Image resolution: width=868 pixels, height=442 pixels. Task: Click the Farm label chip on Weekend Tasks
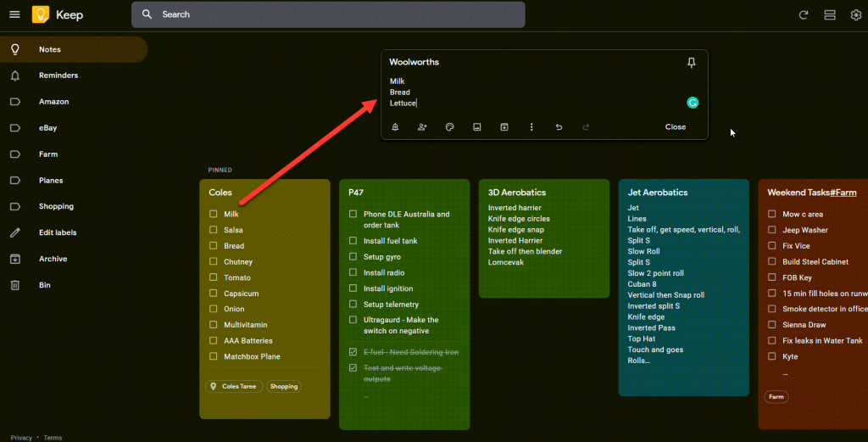[776, 396]
